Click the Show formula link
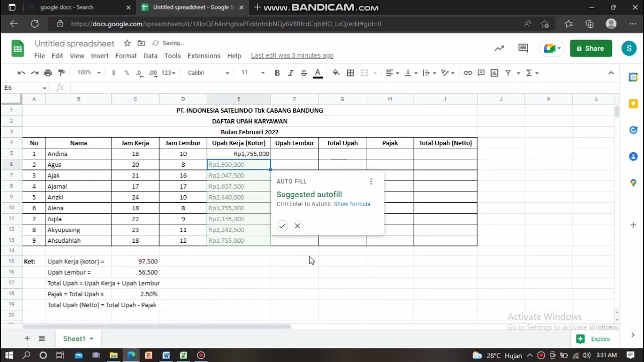 click(352, 204)
